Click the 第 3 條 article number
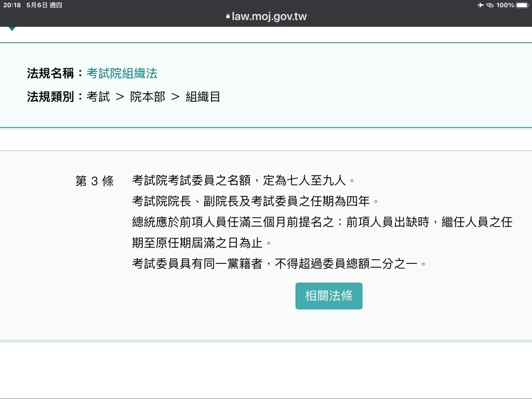The width and height of the screenshot is (532, 399). 95,181
